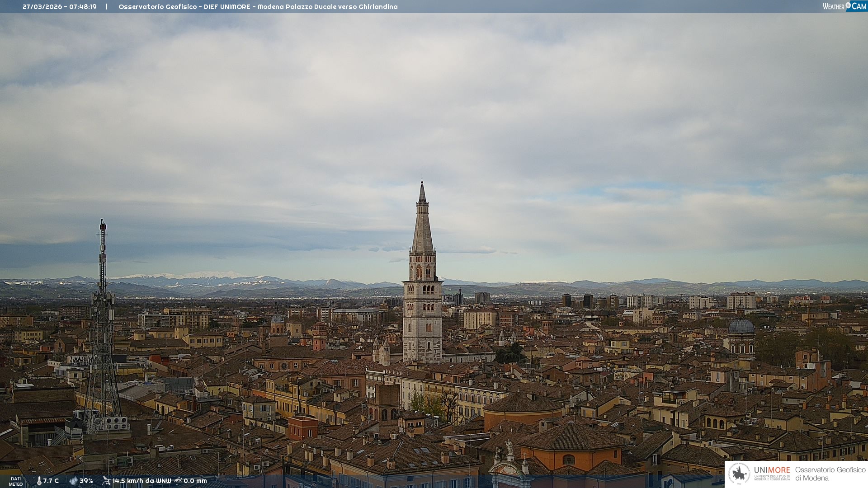
Task: Open the UNIMORE university name link
Action: (772, 470)
